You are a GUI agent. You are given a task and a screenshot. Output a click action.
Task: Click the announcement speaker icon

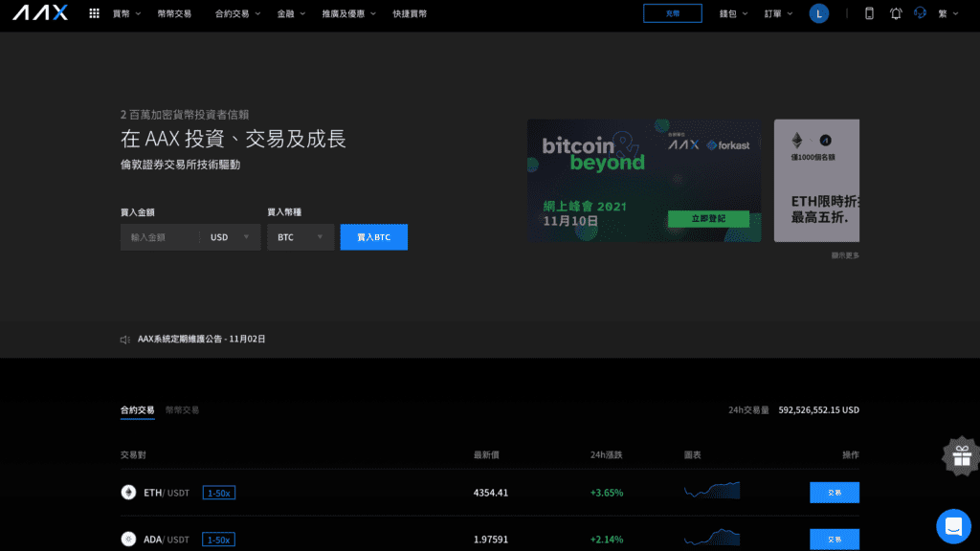click(x=125, y=340)
